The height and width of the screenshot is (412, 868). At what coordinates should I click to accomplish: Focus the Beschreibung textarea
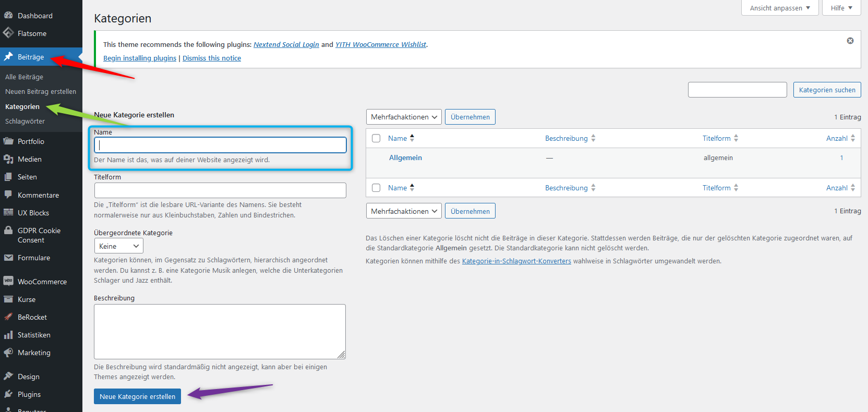click(x=220, y=332)
